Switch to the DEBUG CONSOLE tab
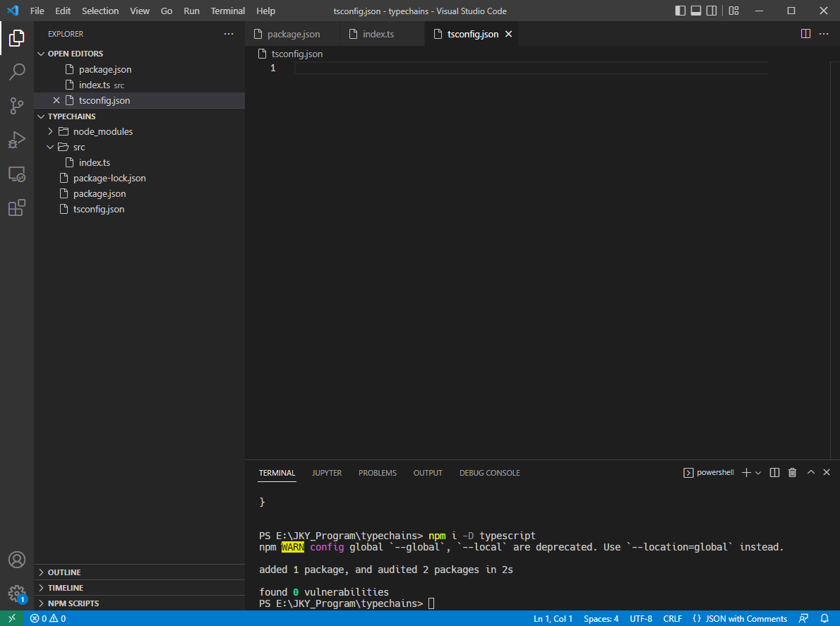Viewport: 840px width, 626px height. tap(490, 473)
